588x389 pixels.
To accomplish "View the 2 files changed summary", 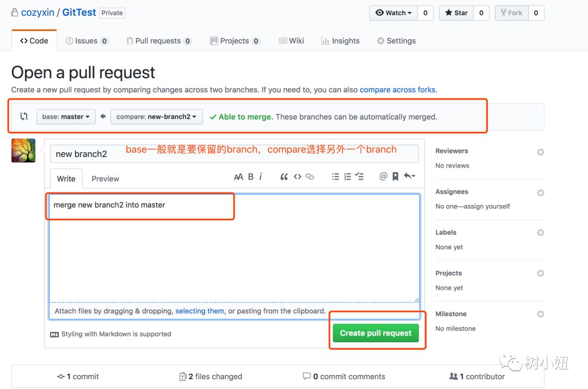I will tap(211, 376).
